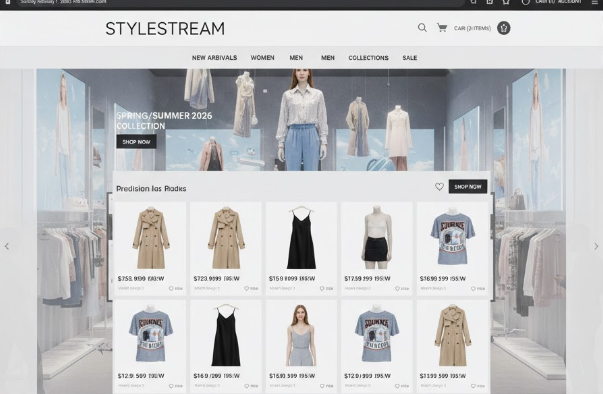Open the round dark account avatar icon
603x394 pixels.
(503, 28)
